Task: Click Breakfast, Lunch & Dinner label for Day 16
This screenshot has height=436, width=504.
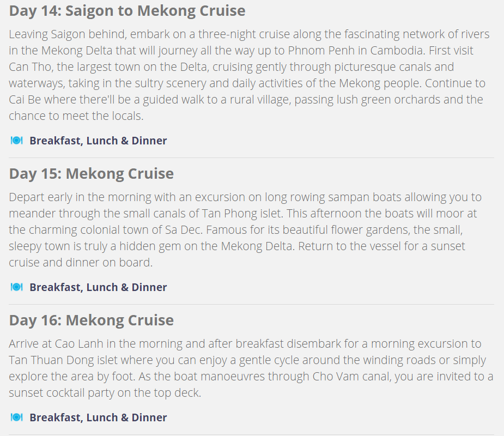Action: pos(98,417)
